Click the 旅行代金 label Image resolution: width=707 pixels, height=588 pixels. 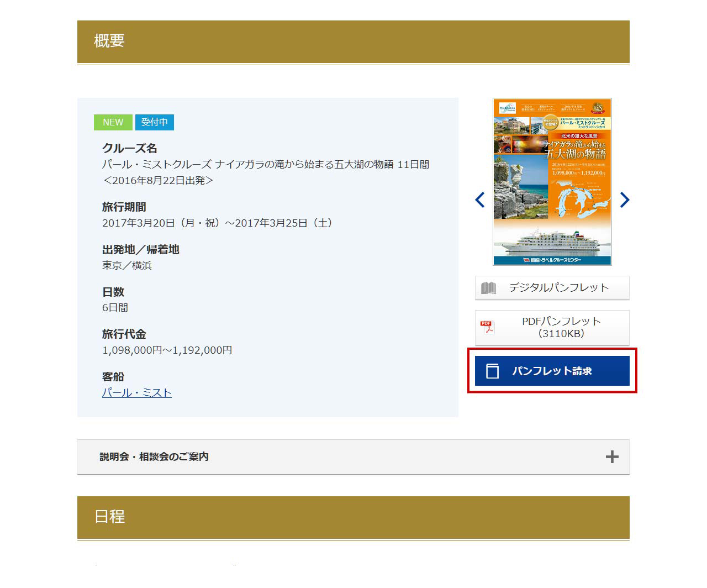[124, 334]
